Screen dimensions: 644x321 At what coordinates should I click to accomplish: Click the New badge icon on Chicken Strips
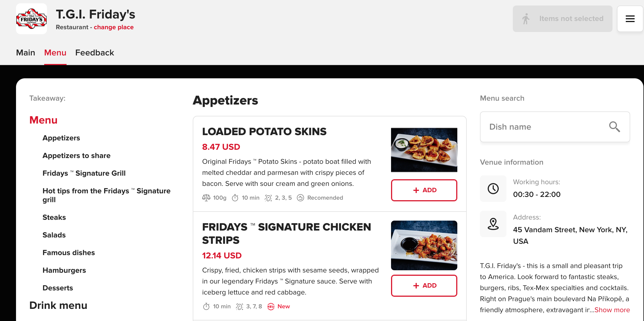tap(271, 306)
